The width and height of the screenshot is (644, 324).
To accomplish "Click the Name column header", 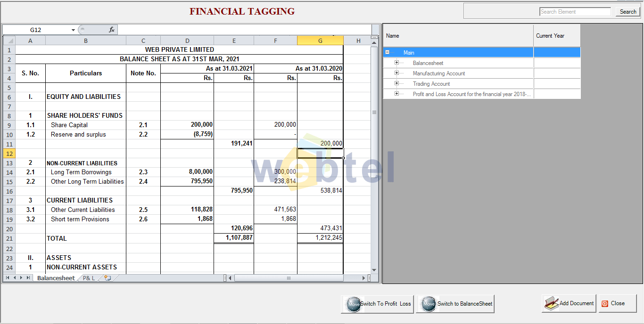I will (x=458, y=36).
